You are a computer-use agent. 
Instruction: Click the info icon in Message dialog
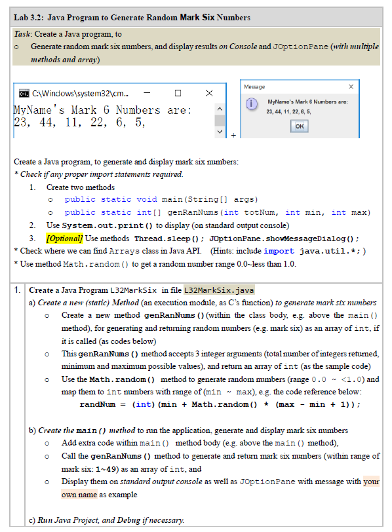pyautogui.click(x=252, y=104)
